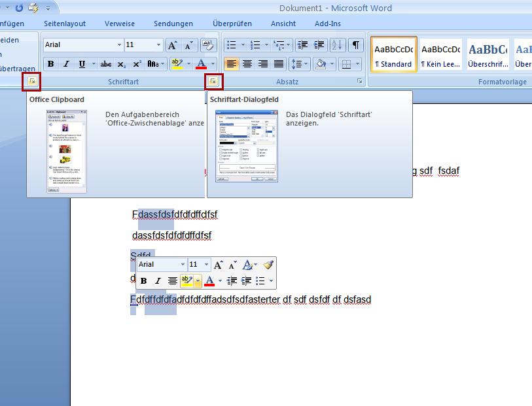The image size is (532, 406).
Task: Expand the ribbon highlight color dropdown arrow
Action: click(188, 63)
